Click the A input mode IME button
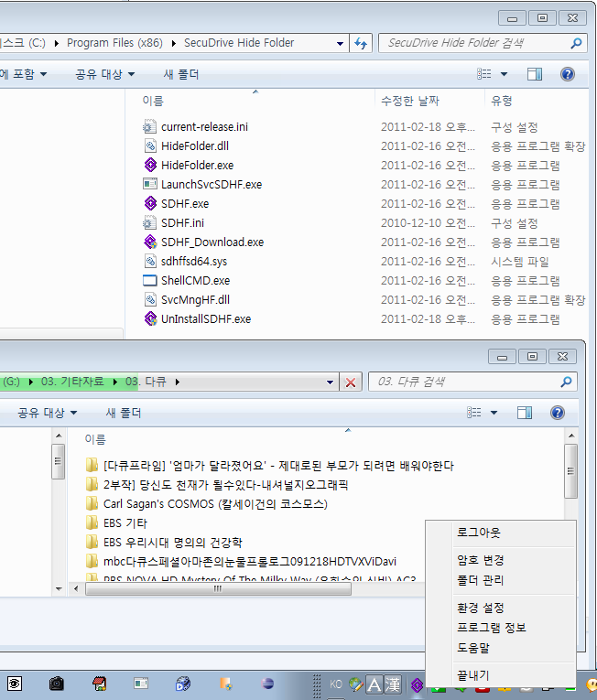Viewport: 597px width, 700px height. pos(374,684)
